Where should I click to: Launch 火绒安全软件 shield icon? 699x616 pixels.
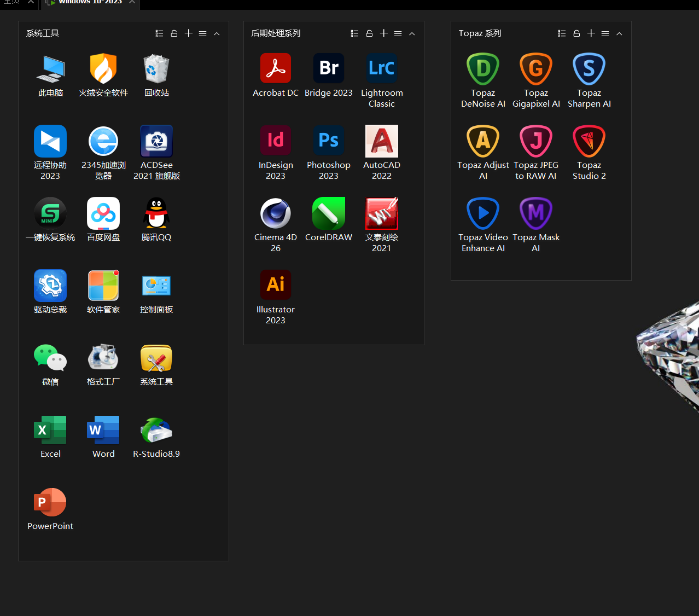click(103, 69)
